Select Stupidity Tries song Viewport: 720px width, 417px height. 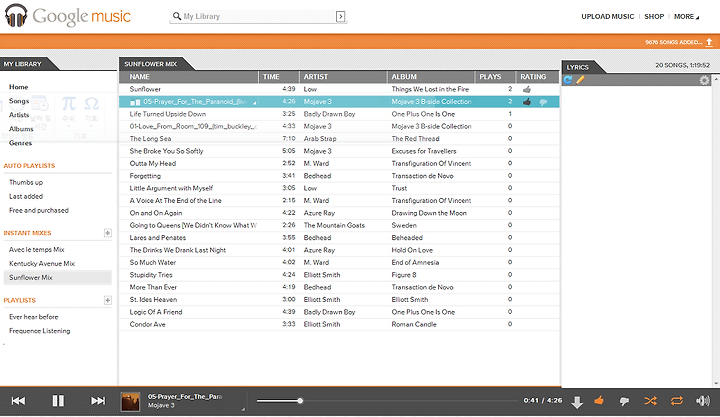(151, 275)
